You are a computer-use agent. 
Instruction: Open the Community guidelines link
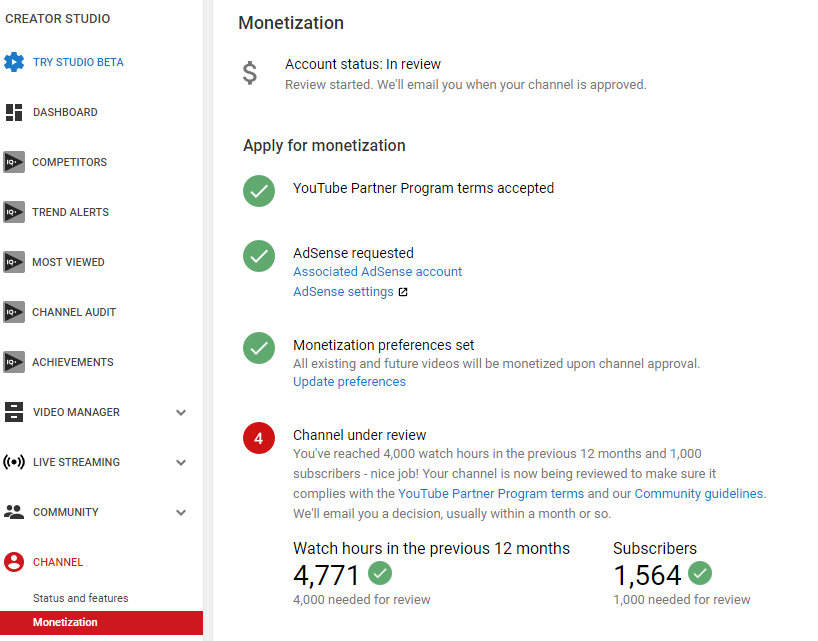pos(699,493)
